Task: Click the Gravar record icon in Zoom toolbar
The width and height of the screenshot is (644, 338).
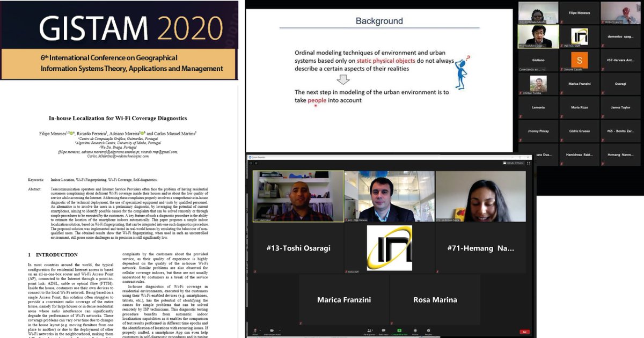Action: point(415,330)
